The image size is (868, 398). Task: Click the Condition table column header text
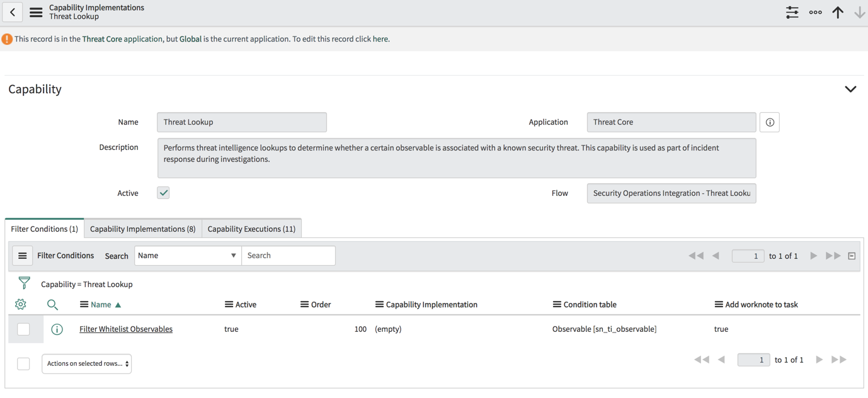click(x=590, y=305)
